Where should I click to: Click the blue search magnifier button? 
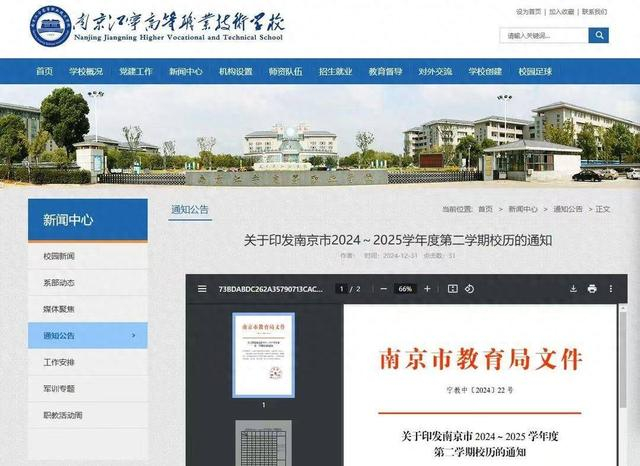click(598, 36)
